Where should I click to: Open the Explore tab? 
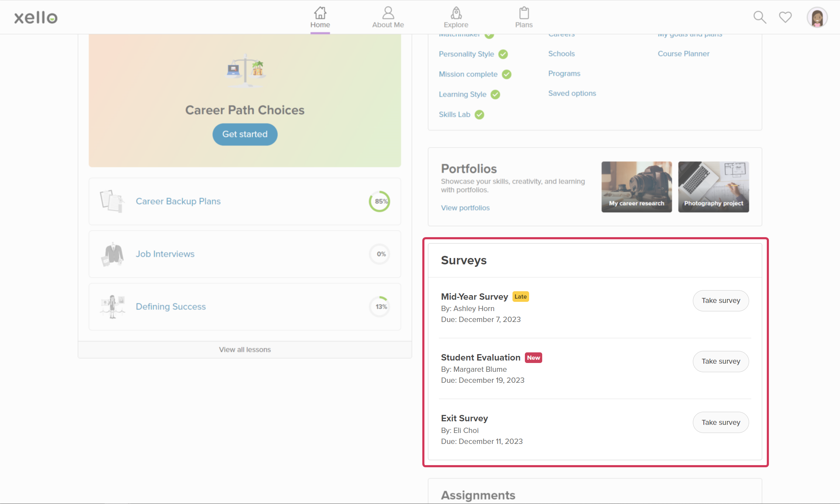coord(456,18)
